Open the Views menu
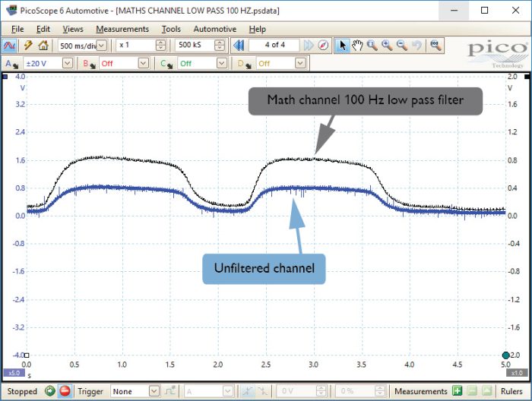The width and height of the screenshot is (532, 401). [x=73, y=29]
